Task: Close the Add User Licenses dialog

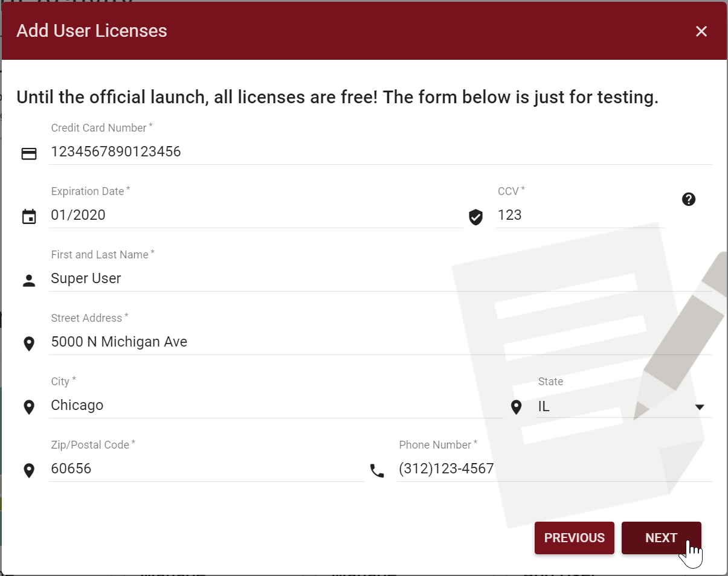Action: (701, 31)
